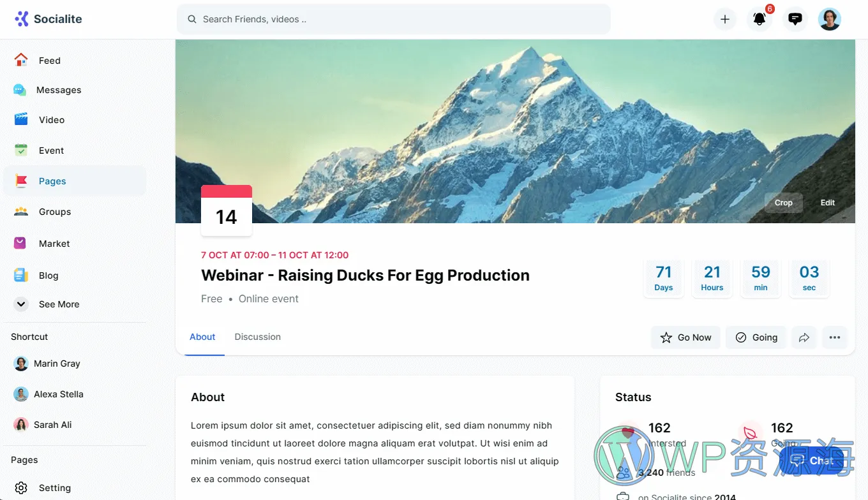Viewport: 868px width, 500px height.
Task: Open Setting with gear icon
Action: [54, 488]
